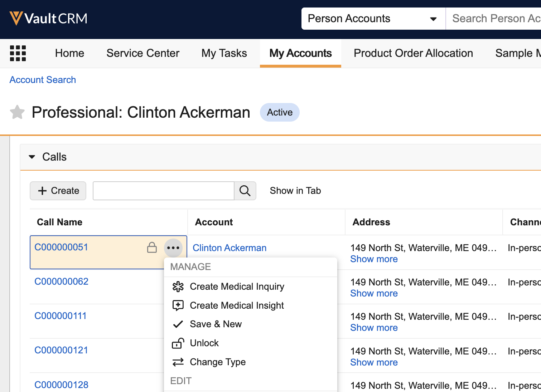Open the Clinton Ackerman account link

pyautogui.click(x=229, y=248)
